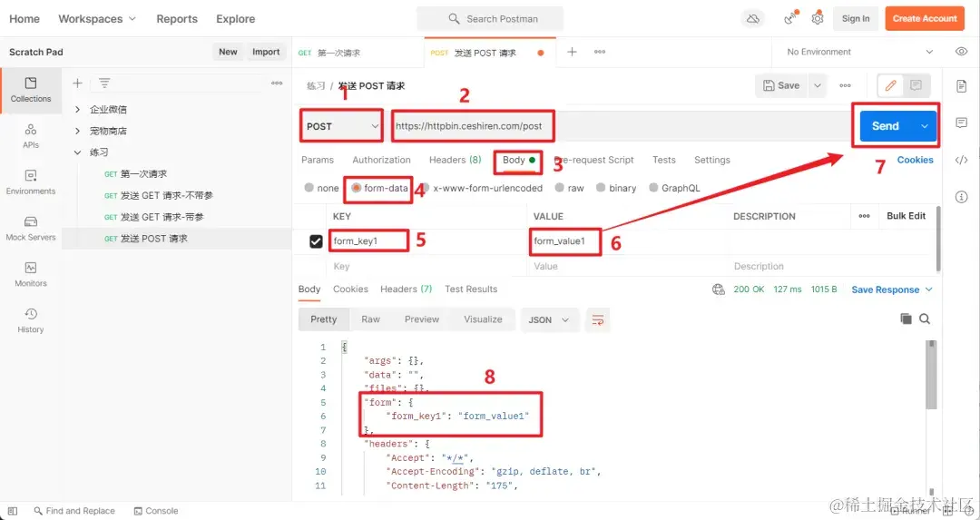Click the plus icon to create a collection

(77, 83)
